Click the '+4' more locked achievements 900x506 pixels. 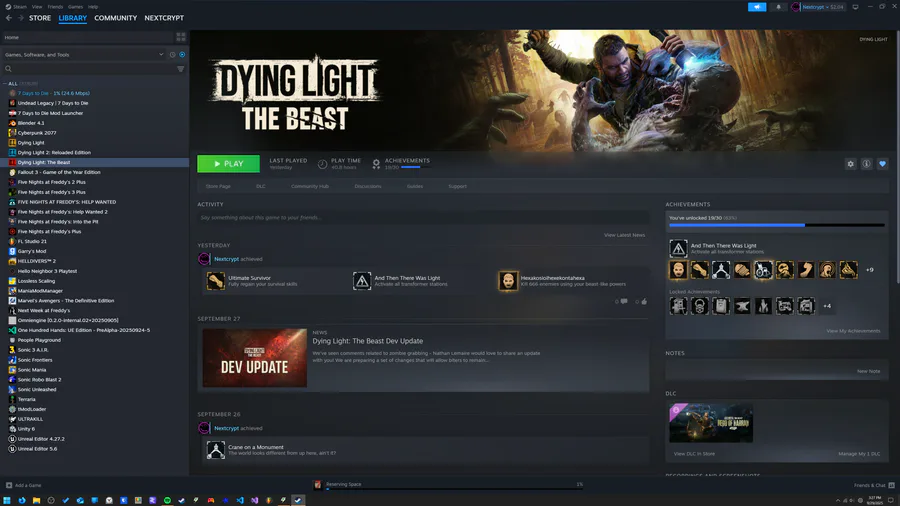tap(827, 306)
